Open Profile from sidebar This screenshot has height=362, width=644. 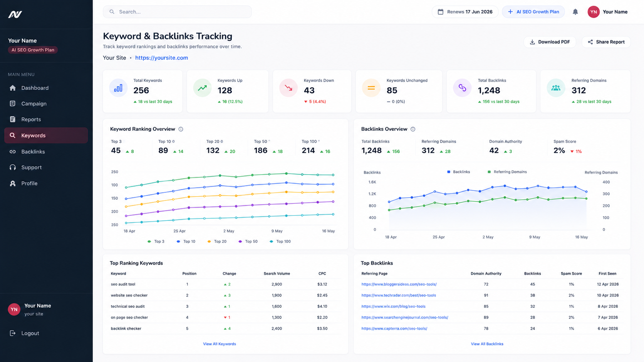click(46, 184)
